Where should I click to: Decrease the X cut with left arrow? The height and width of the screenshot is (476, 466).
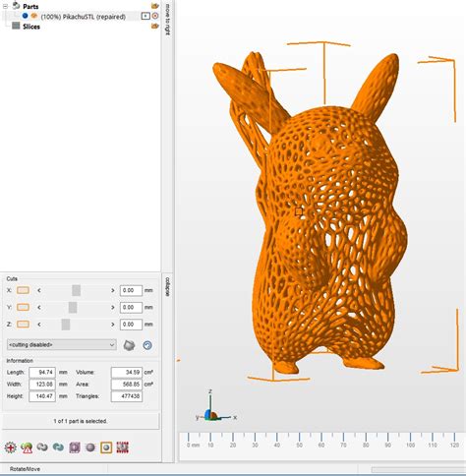[39, 290]
